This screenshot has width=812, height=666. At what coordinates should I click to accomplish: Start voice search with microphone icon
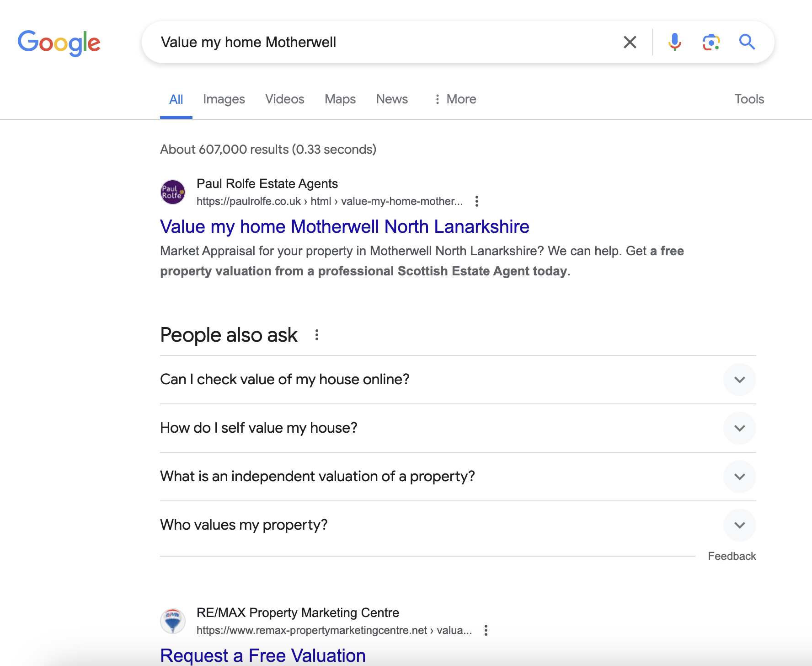tap(674, 42)
